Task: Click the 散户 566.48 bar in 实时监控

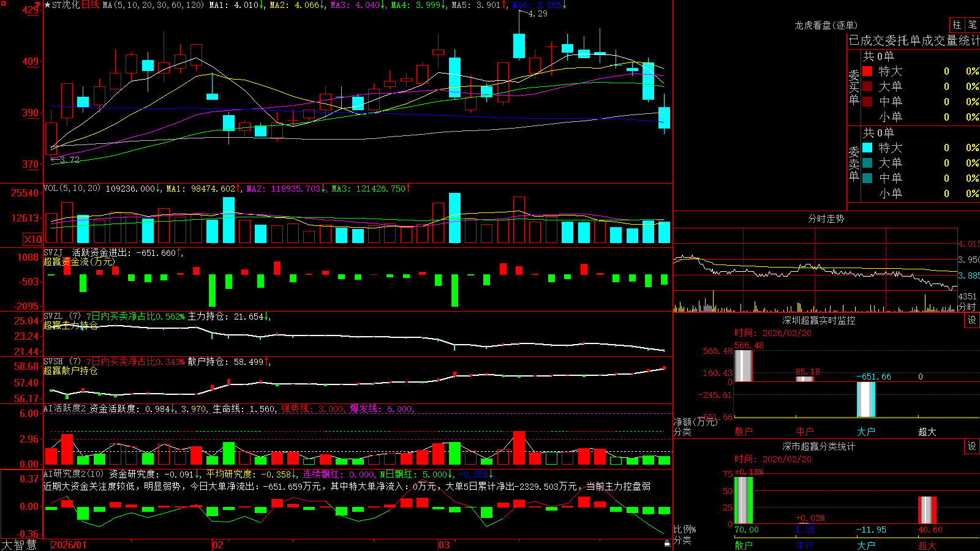Action: (743, 365)
